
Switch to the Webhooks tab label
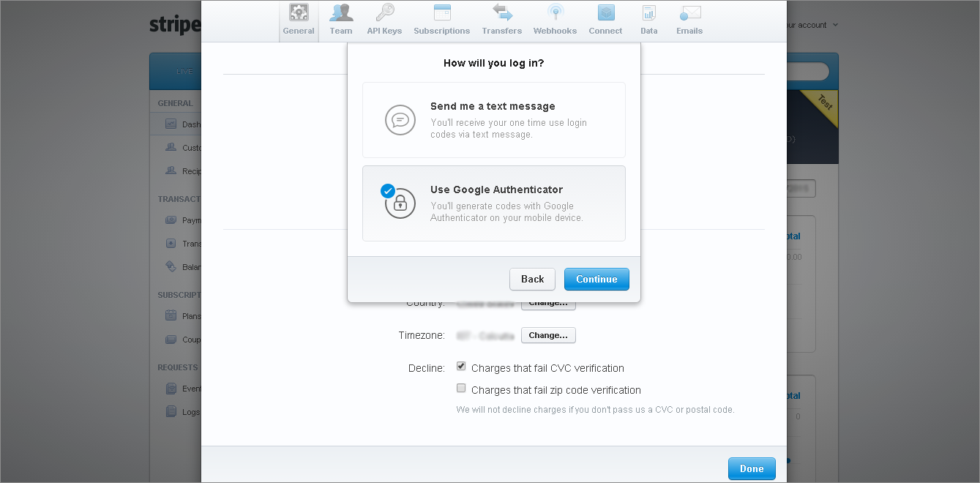555,31
